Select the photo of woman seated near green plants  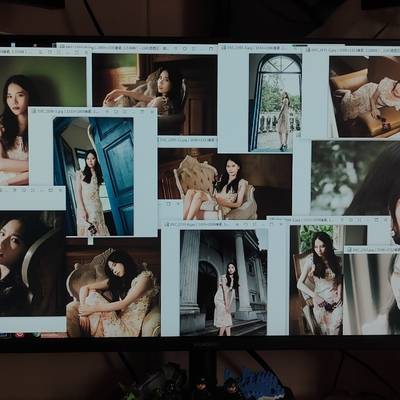coord(316,280)
